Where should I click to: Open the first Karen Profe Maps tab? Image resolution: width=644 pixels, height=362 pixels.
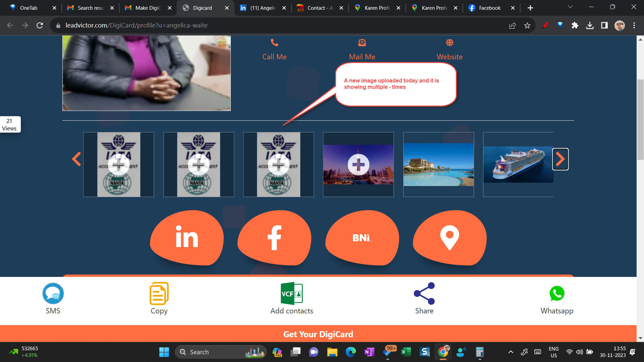point(377,8)
